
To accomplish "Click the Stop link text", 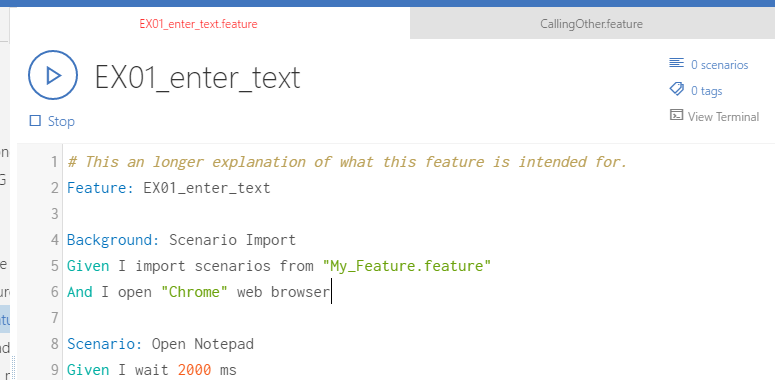I will click(x=61, y=121).
